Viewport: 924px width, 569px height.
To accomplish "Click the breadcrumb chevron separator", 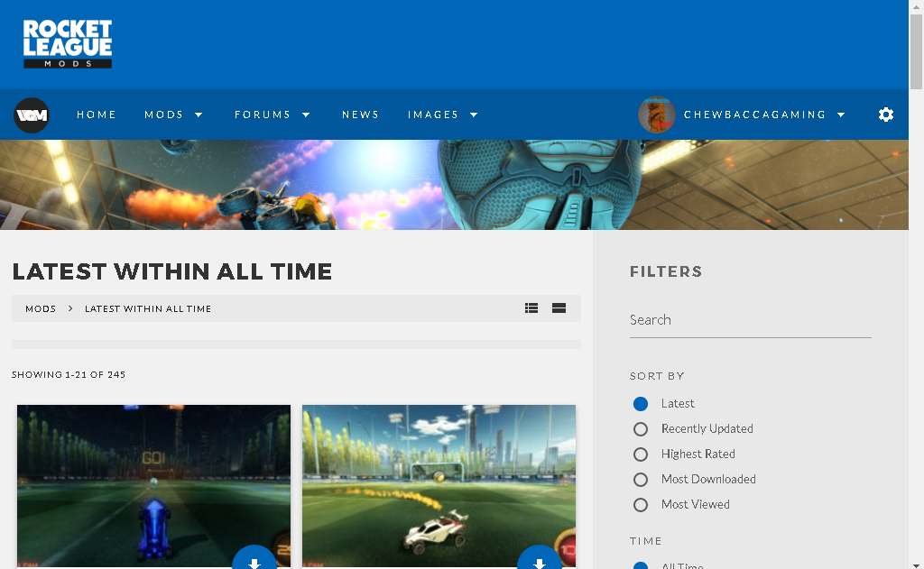I will point(70,308).
